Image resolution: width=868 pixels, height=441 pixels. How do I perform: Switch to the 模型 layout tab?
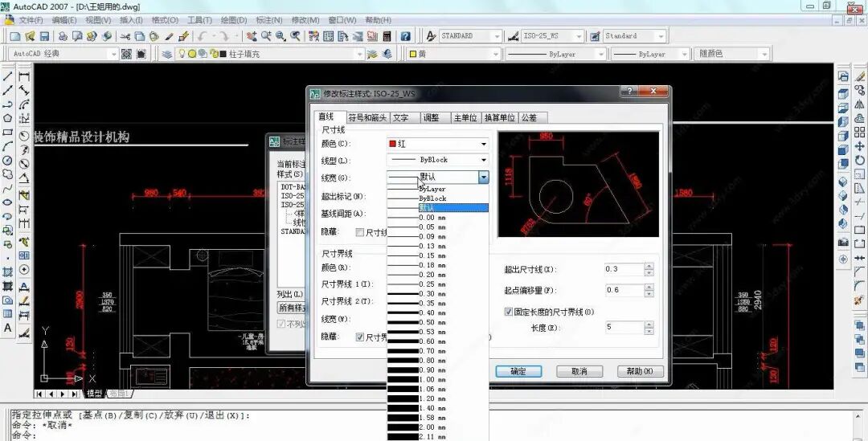(x=95, y=394)
